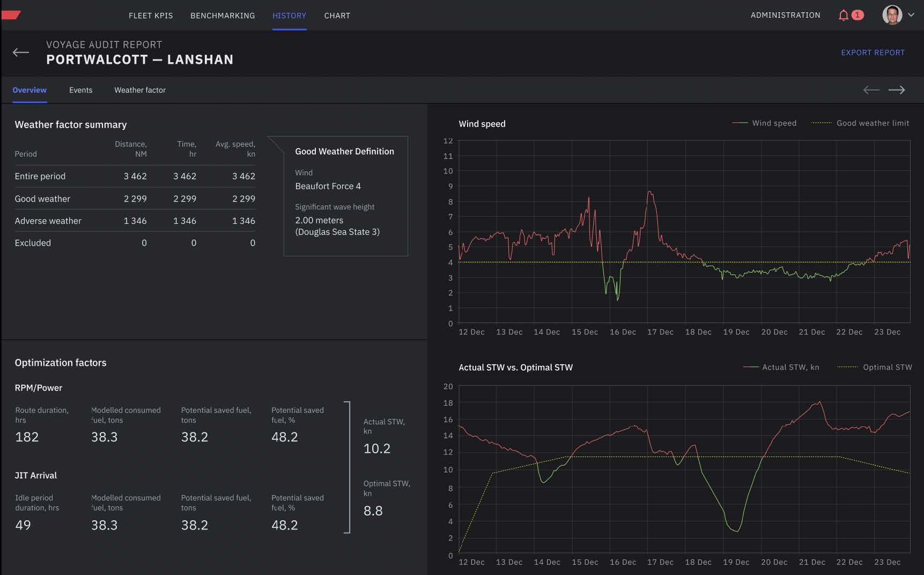Viewport: 924px width, 575px height.
Task: Toggle Good weather limit legend series
Action: point(872,123)
